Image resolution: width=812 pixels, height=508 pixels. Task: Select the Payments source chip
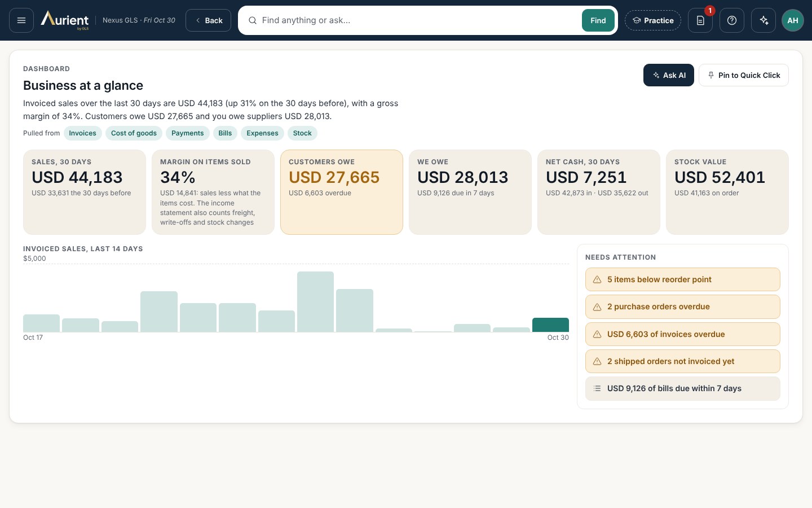pos(188,133)
